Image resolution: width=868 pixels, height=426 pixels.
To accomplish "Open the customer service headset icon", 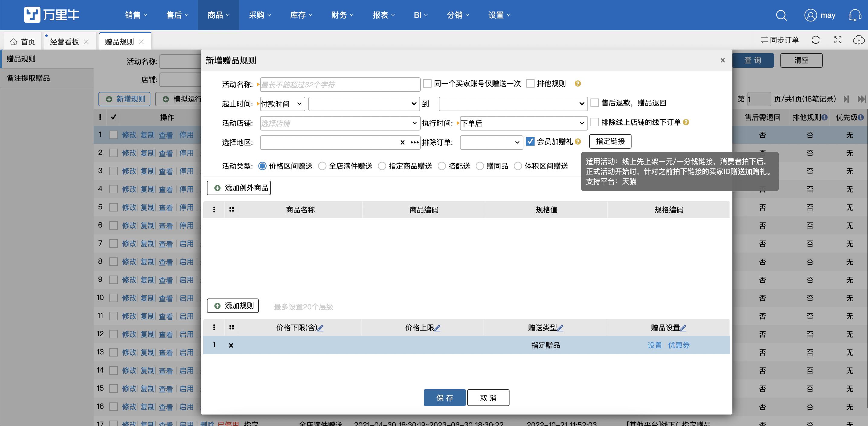I will click(x=855, y=15).
